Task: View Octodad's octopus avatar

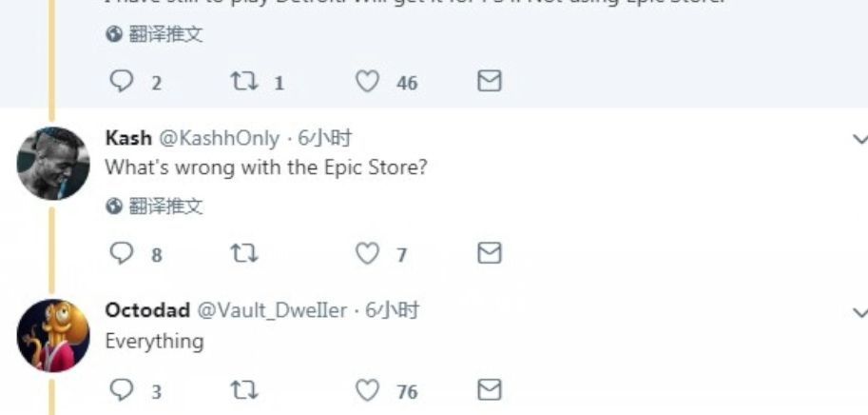Action: pyautogui.click(x=53, y=335)
